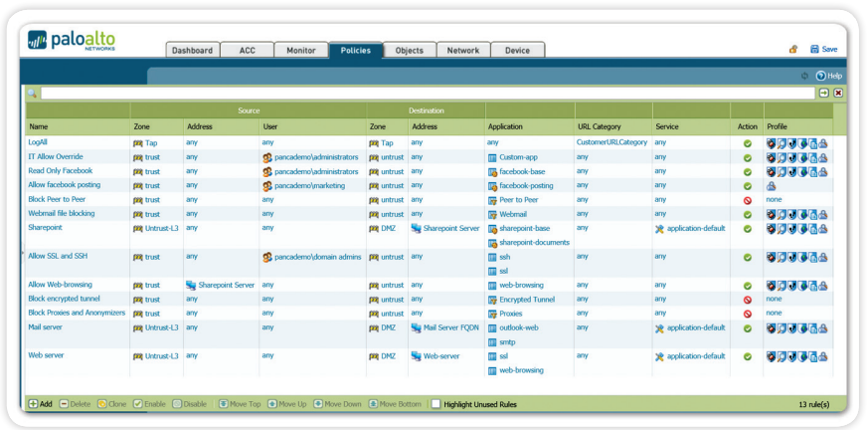Viewport: 868px width, 430px height.
Task: Open Block encrypted tunnel rule
Action: (x=65, y=299)
